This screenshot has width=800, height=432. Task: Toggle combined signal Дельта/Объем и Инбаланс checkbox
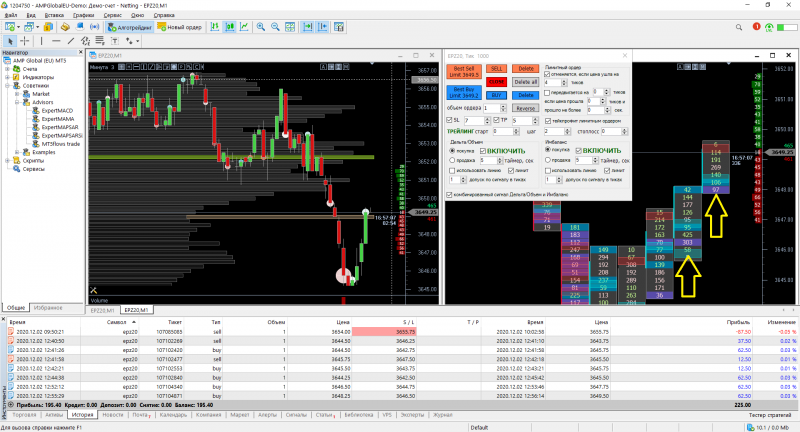[x=449, y=195]
